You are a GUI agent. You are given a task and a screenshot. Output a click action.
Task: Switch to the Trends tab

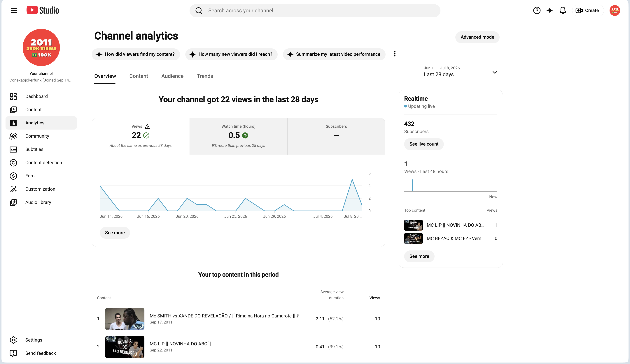205,76
